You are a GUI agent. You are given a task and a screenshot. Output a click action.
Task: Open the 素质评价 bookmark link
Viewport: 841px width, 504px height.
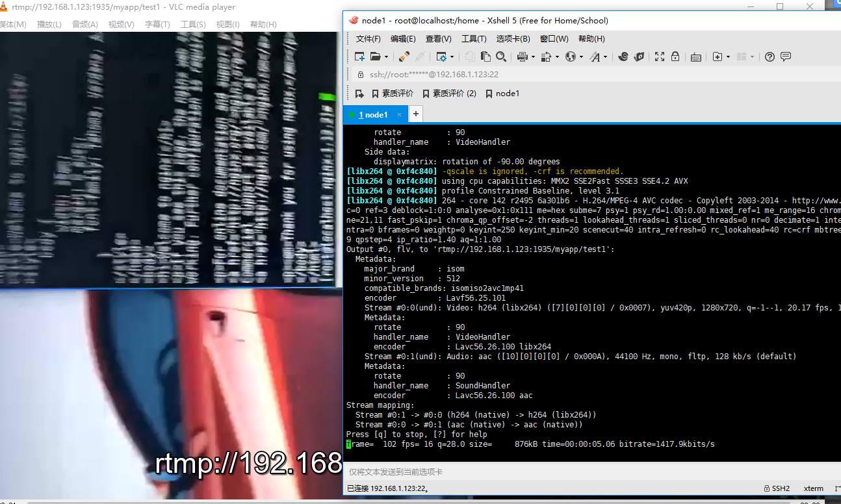pyautogui.click(x=393, y=94)
